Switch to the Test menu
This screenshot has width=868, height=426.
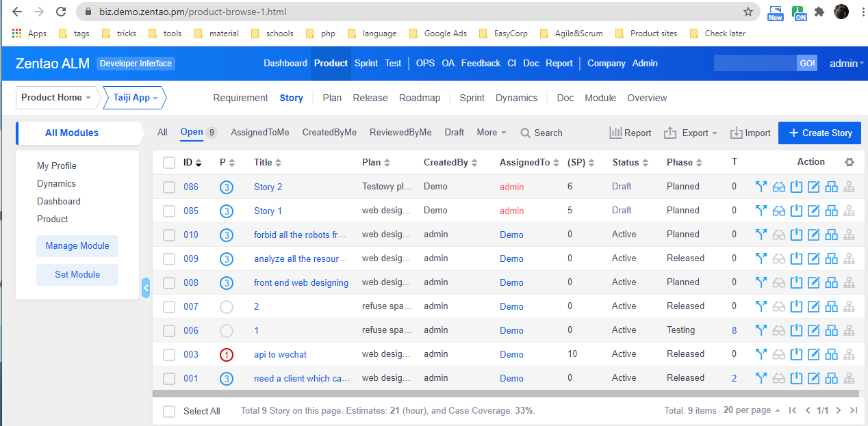[393, 63]
